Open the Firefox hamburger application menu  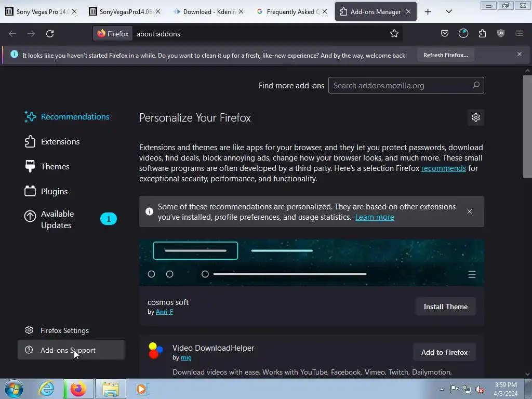(x=519, y=33)
